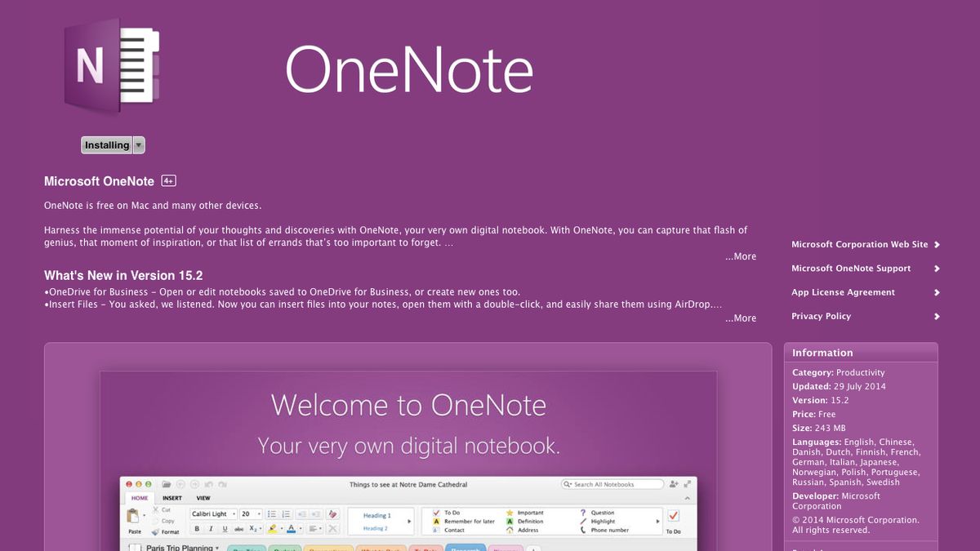
Task: Click the "Price: Free" text
Action: (x=814, y=414)
